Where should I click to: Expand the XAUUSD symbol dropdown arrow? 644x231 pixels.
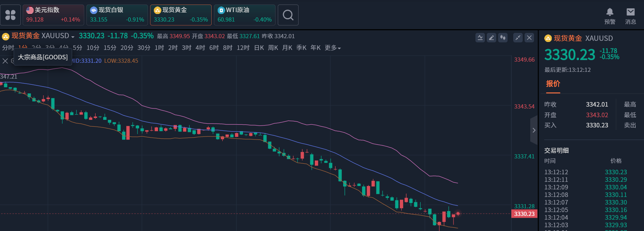[73, 37]
